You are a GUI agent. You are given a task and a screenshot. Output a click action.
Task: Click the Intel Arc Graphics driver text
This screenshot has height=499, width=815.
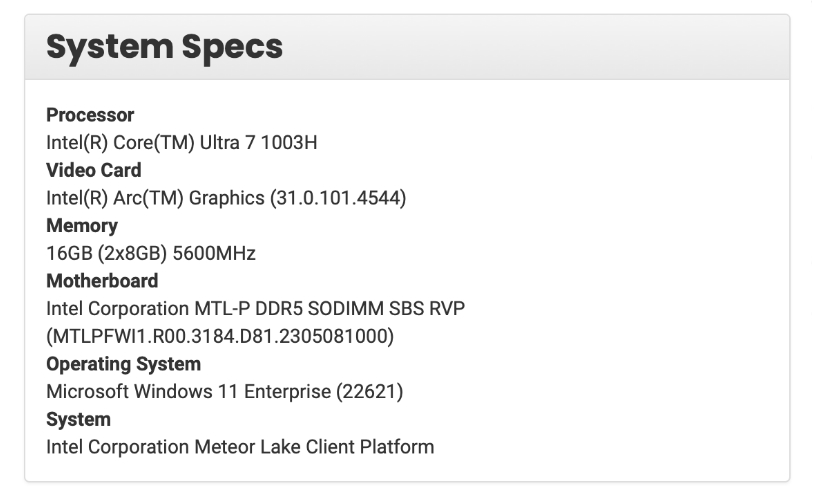pos(226,198)
